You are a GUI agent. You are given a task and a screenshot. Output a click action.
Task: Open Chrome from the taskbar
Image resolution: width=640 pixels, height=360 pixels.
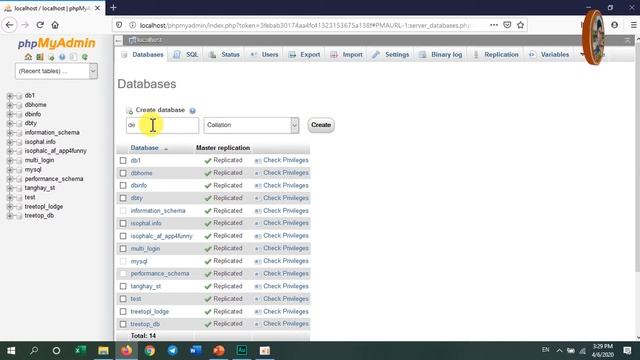pos(149,351)
